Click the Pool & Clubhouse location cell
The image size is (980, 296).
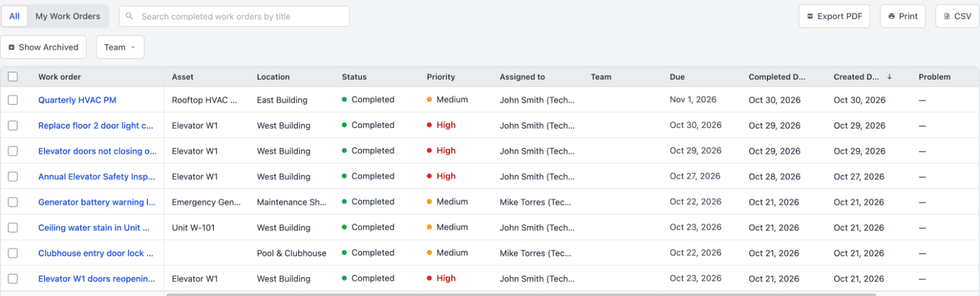[291, 253]
